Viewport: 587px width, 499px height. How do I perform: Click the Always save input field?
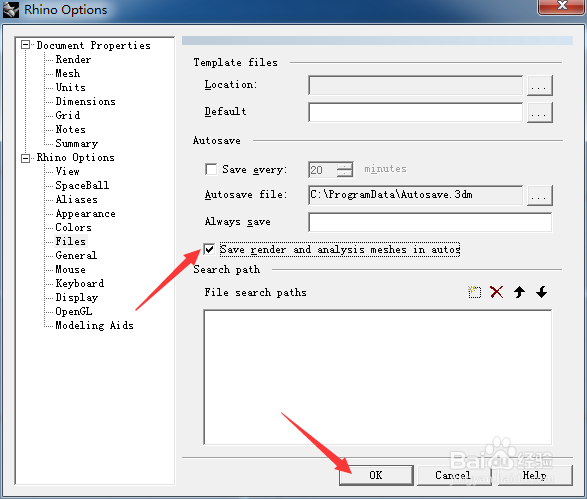click(430, 222)
